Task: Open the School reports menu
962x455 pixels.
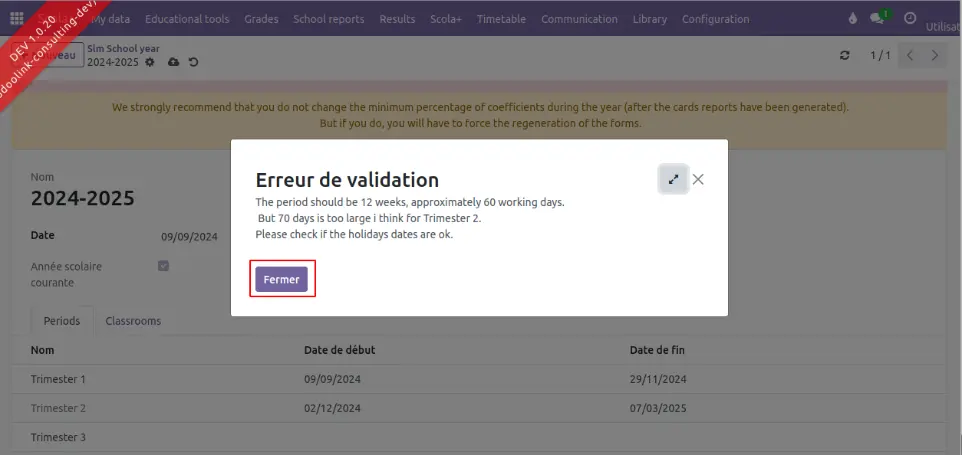Action: point(329,19)
